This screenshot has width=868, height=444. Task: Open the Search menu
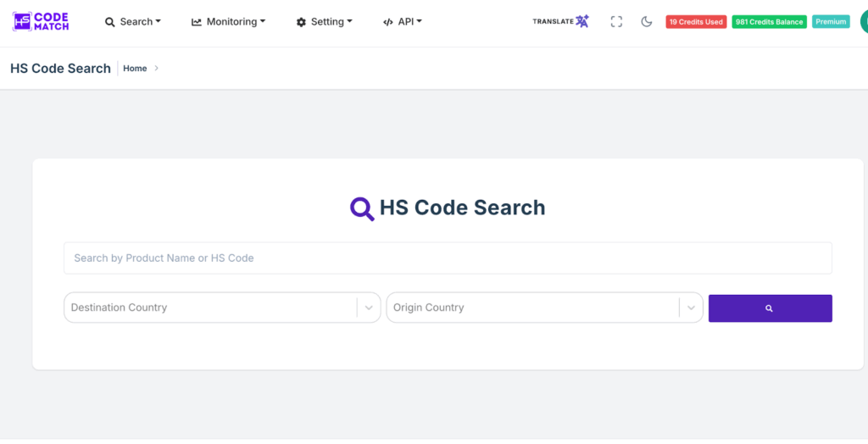tap(132, 22)
